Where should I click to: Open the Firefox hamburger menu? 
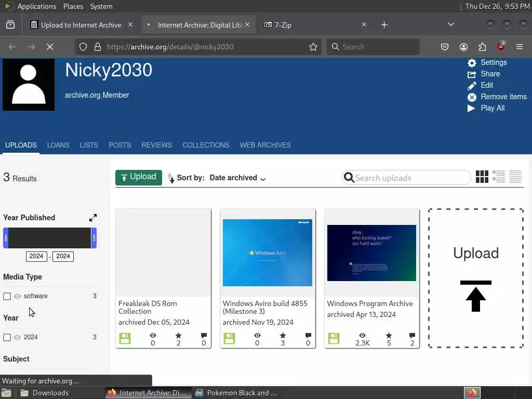point(520,47)
